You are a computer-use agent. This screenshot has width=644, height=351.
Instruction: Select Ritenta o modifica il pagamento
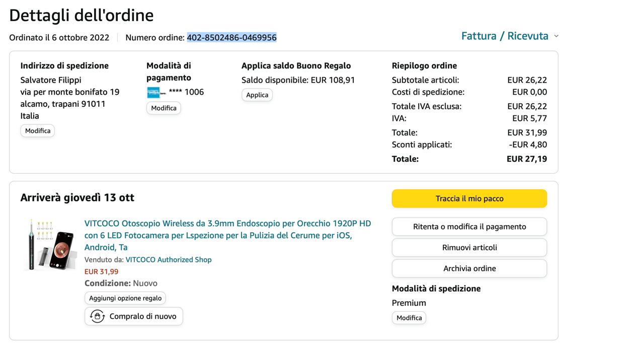pyautogui.click(x=469, y=227)
